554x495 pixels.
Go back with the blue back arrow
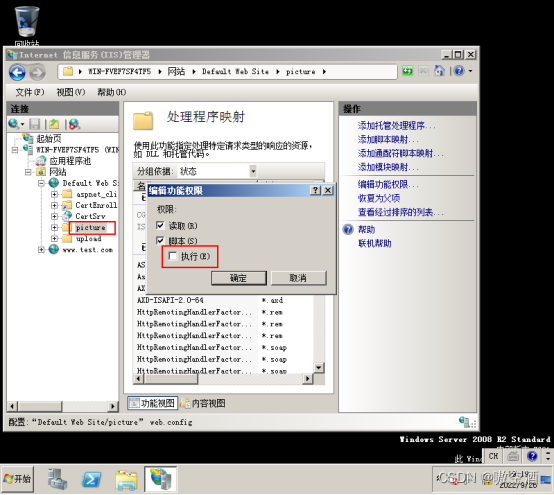pyautogui.click(x=17, y=73)
